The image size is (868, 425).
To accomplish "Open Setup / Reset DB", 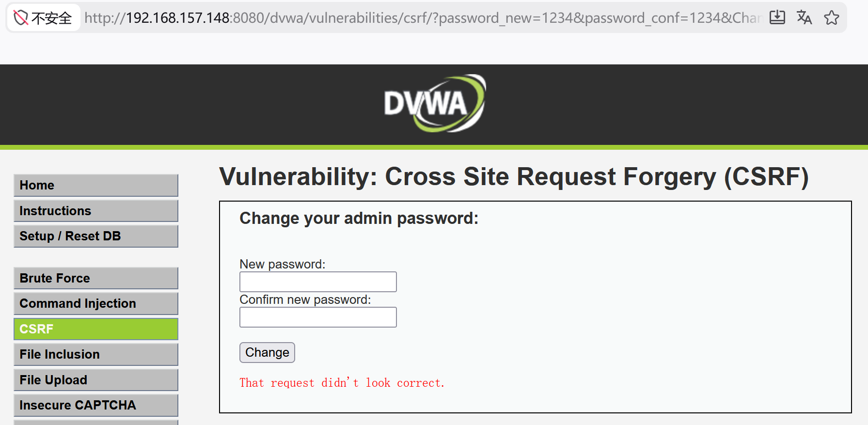I will point(96,236).
